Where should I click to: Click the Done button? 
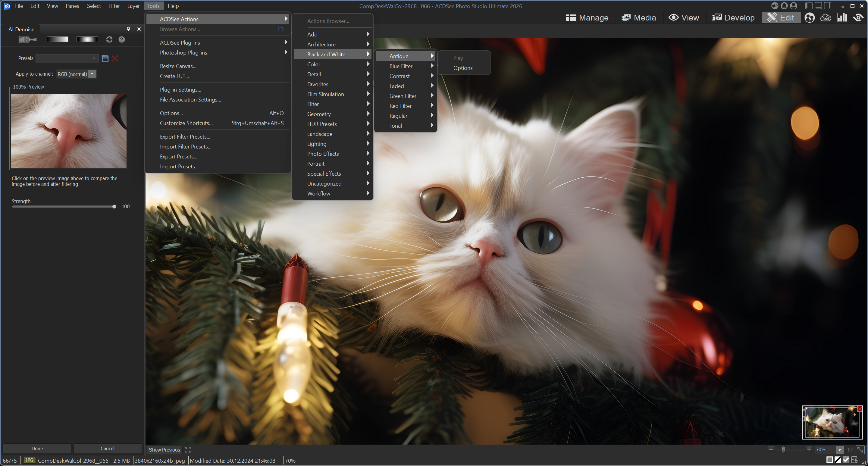(x=37, y=448)
